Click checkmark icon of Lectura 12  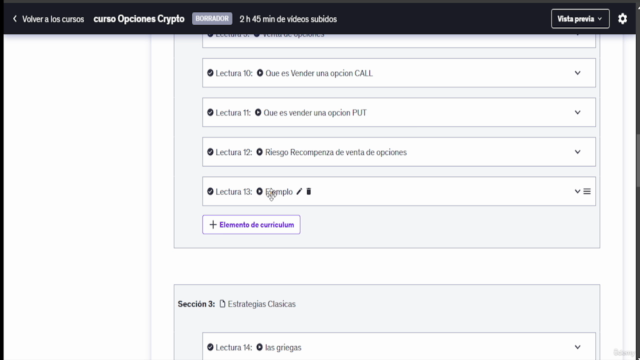[210, 152]
